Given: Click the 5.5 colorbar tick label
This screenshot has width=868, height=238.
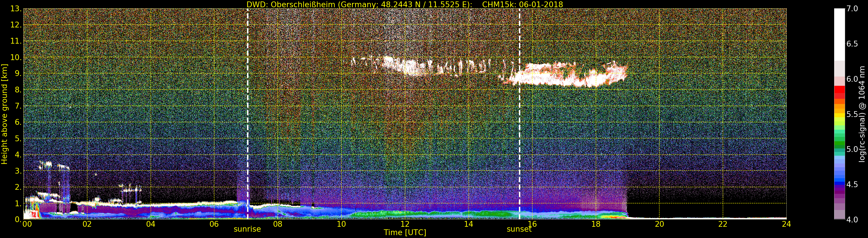Looking at the screenshot, I should (x=852, y=114).
